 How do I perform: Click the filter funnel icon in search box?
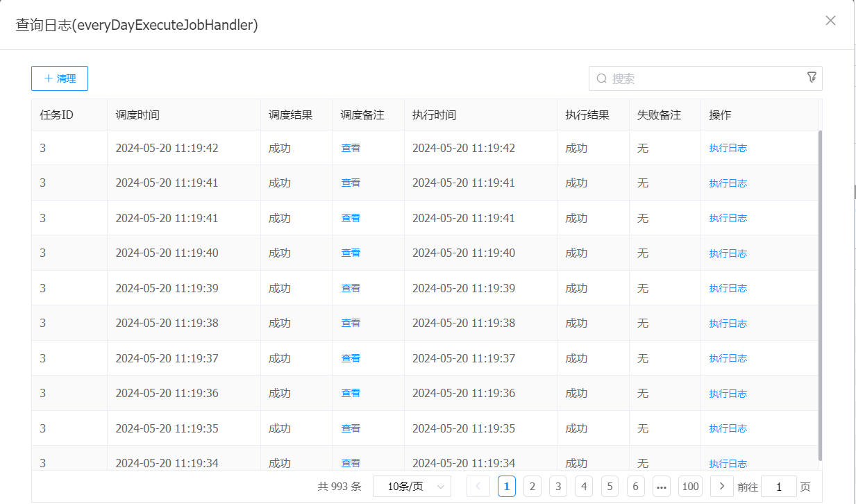(812, 78)
